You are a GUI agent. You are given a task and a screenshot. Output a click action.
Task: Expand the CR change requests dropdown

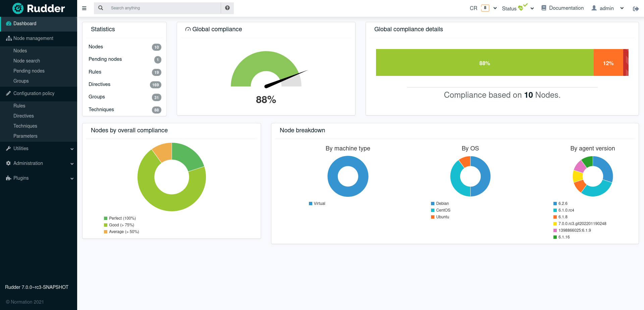coord(495,8)
